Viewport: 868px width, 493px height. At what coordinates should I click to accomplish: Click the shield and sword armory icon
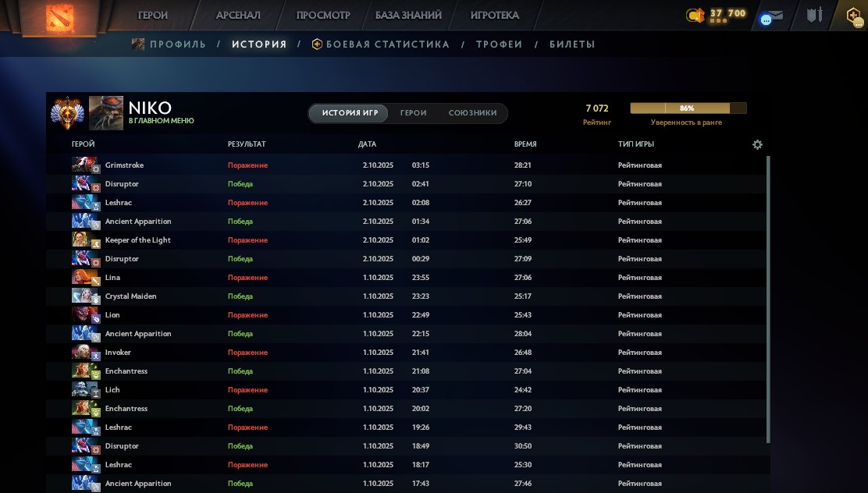816,15
